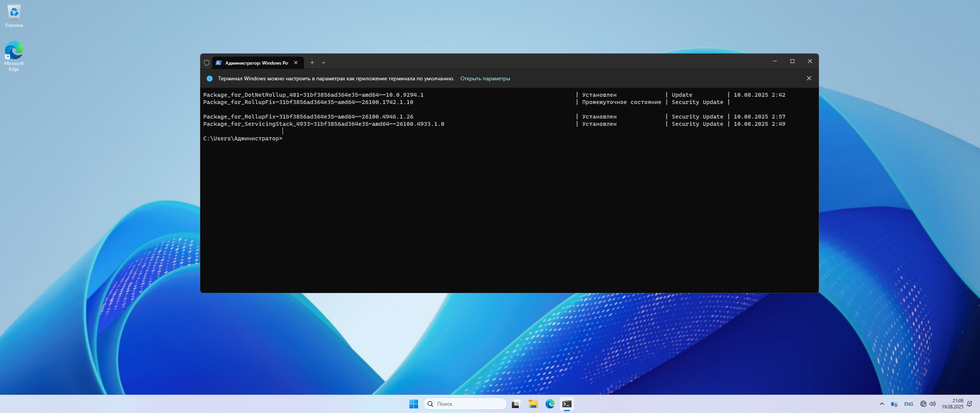
Task: Click the Package_for_RollupFix 26100.1742.1.10 line
Action: click(467, 102)
